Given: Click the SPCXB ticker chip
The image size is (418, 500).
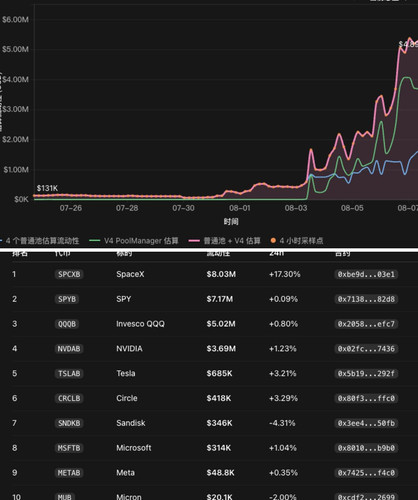Looking at the screenshot, I should coord(69,274).
